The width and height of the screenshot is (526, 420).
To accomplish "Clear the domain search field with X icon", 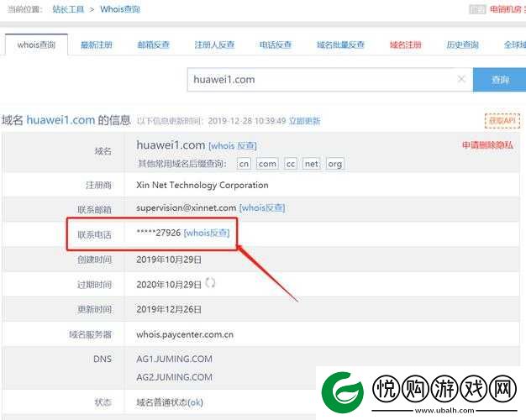I will (x=461, y=79).
